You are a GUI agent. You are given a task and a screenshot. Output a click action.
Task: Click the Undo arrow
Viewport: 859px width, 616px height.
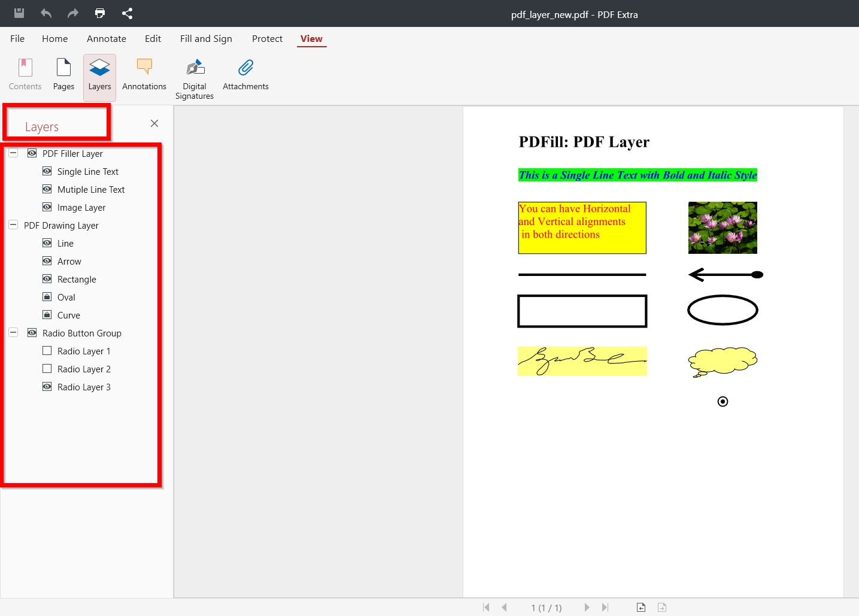tap(45, 13)
